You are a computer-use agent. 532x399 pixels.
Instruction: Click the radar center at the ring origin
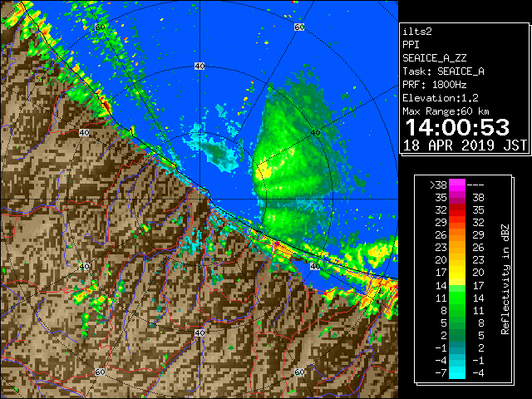(x=199, y=199)
